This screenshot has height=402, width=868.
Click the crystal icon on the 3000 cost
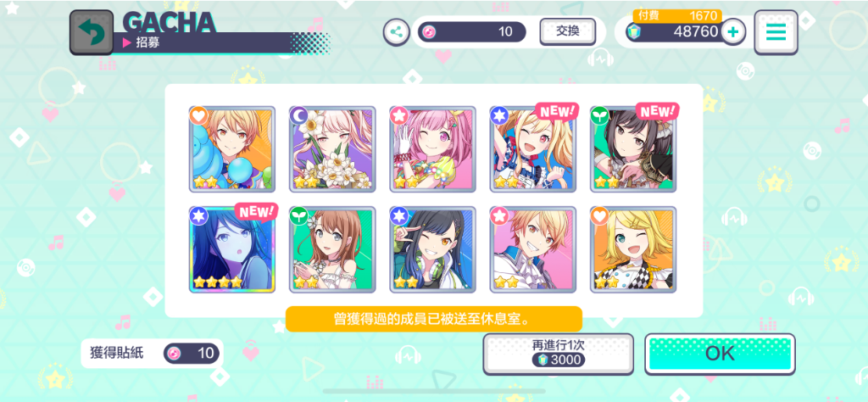542,360
